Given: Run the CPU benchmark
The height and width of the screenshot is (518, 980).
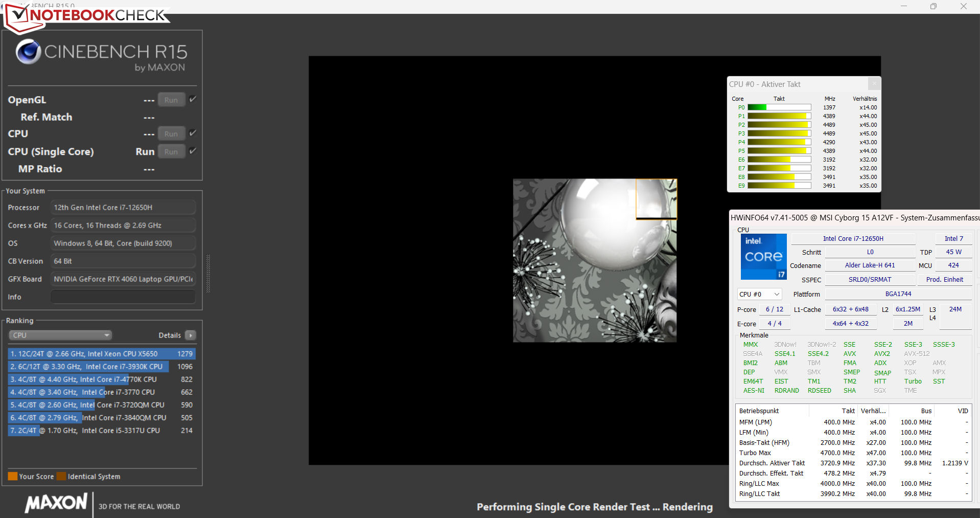Looking at the screenshot, I should [171, 133].
